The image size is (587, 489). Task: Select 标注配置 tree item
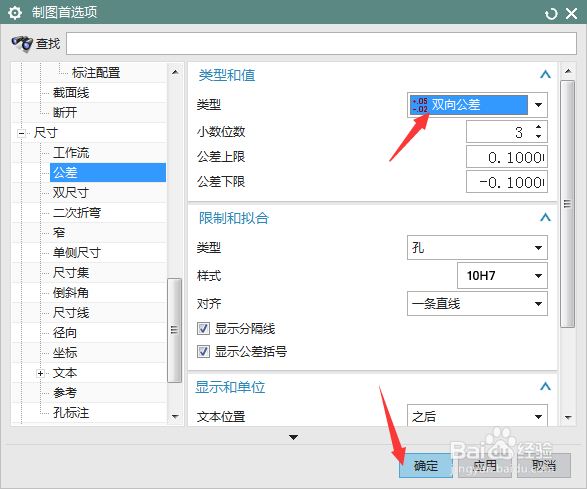[96, 73]
